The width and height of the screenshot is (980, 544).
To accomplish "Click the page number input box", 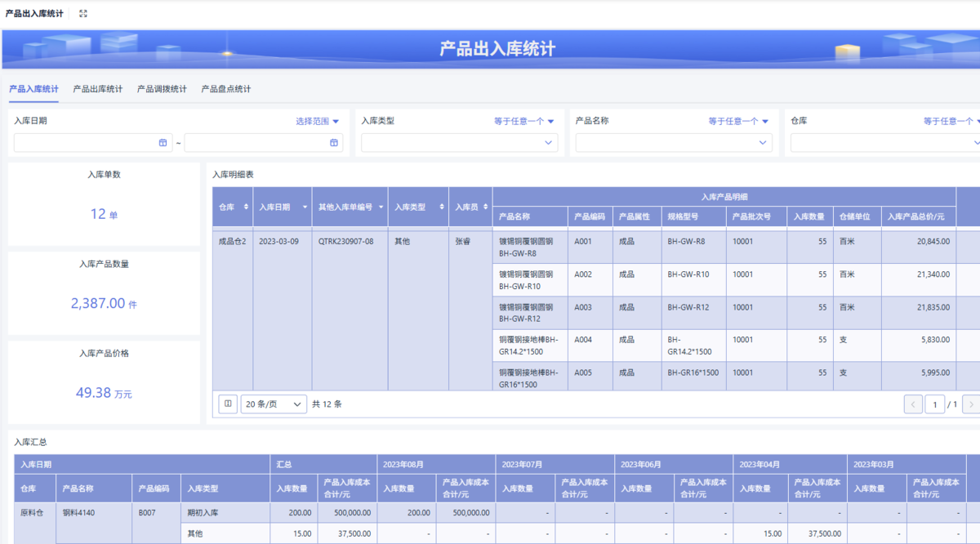I will tap(934, 404).
